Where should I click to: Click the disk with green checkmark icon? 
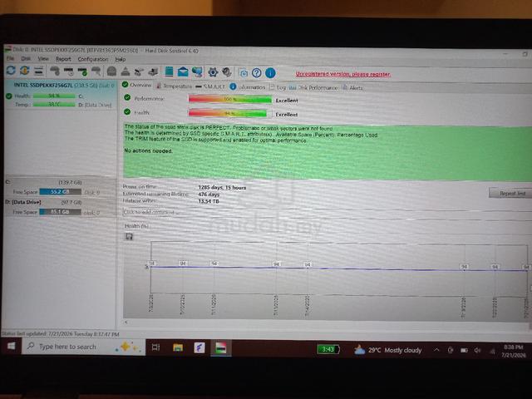(82, 71)
